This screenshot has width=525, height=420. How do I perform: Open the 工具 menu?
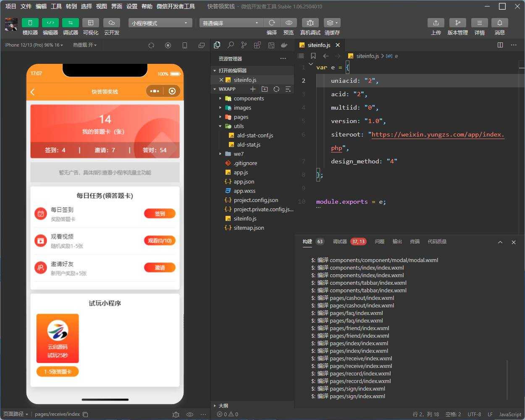(56, 6)
